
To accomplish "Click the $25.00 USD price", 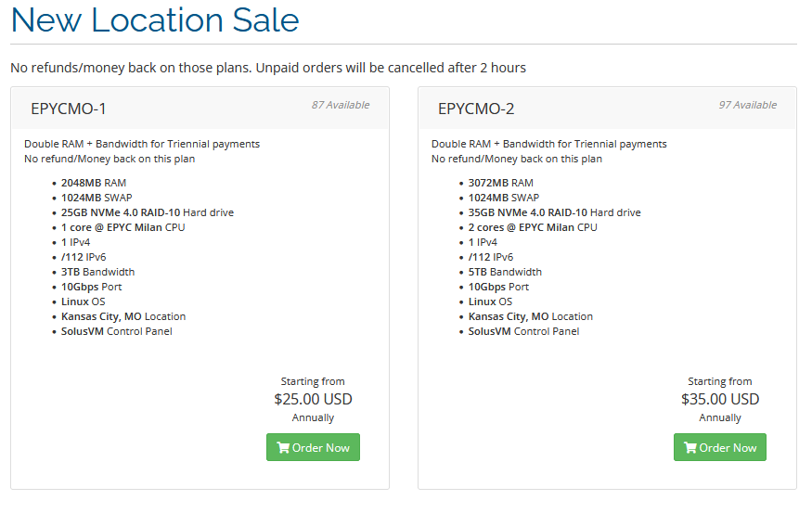I will click(313, 400).
